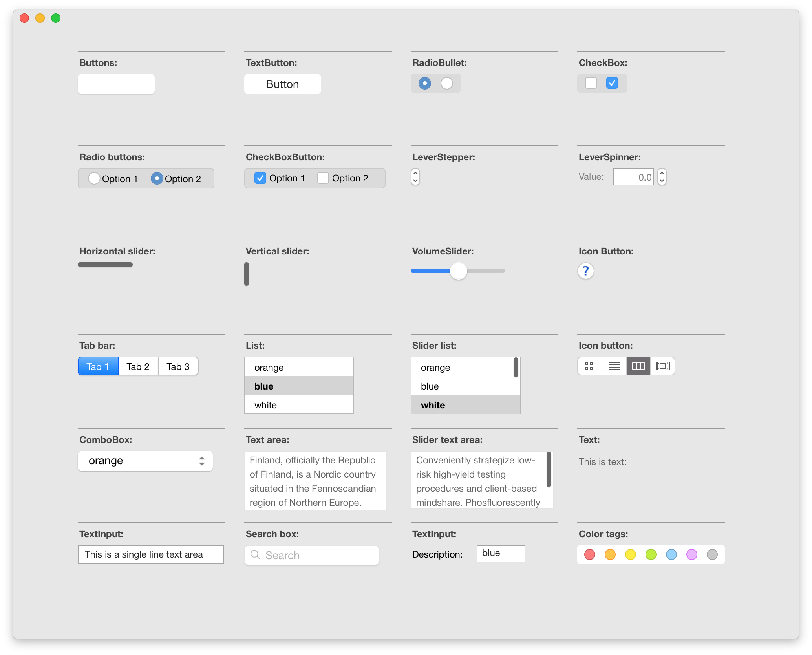Image resolution: width=812 pixels, height=655 pixels.
Task: Enable Option 2 in CheckBoxButton group
Action: (x=323, y=178)
